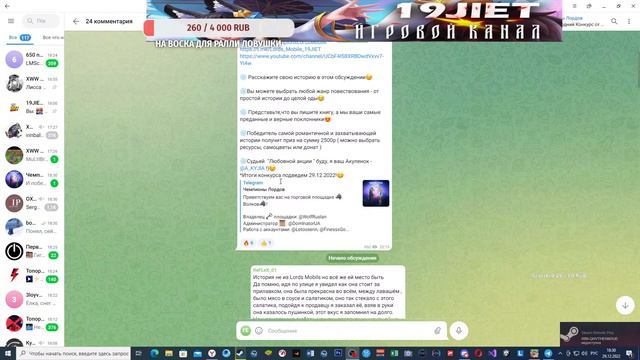
Task: Open the YouTube channel link
Action: [311, 60]
